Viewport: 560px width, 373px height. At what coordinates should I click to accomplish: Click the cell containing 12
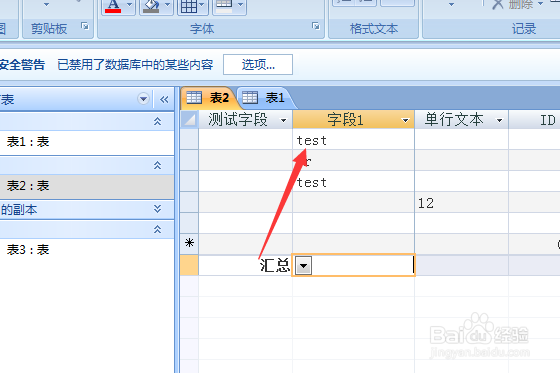pos(461,202)
